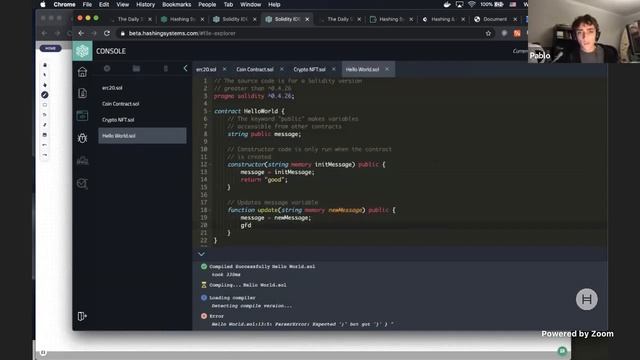Click the Hashing Systems logo beside CONSOLE
Image resolution: width=640 pixels, height=360 pixels.
click(82, 51)
